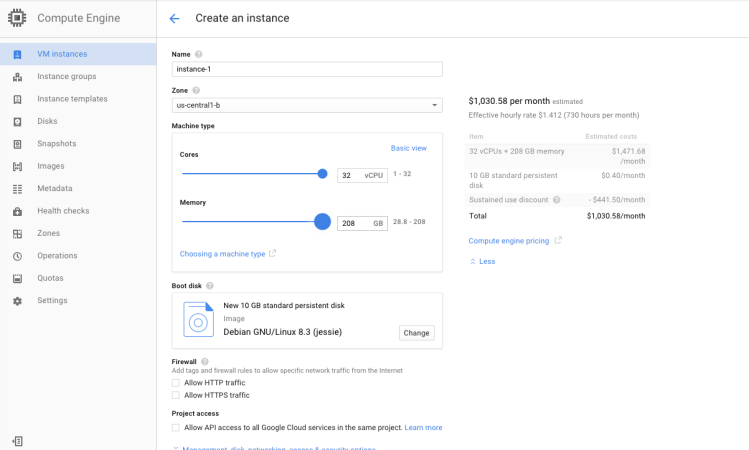Open Quotas in sidebar

pyautogui.click(x=78, y=278)
